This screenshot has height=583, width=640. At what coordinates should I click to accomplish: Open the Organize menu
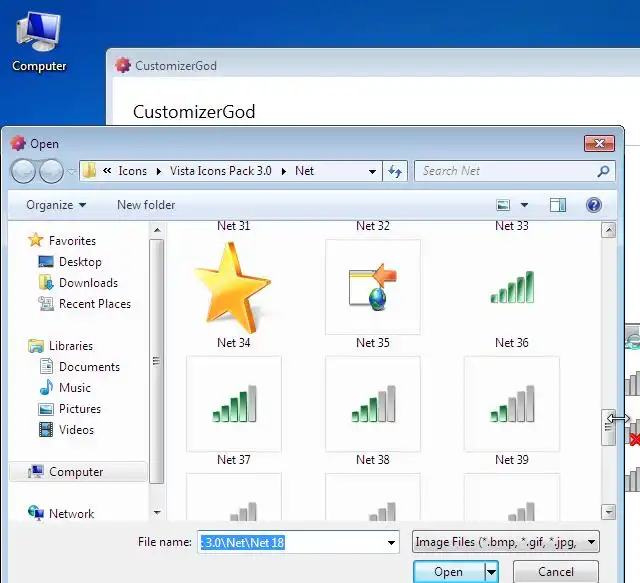tap(56, 205)
